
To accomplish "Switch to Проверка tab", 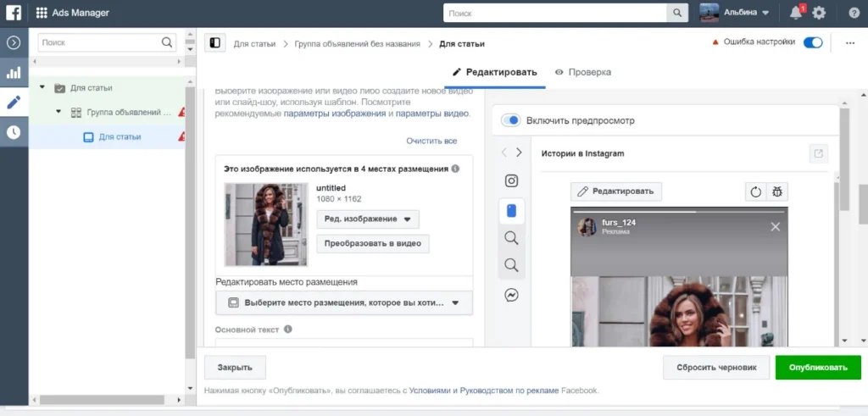I will tap(583, 73).
